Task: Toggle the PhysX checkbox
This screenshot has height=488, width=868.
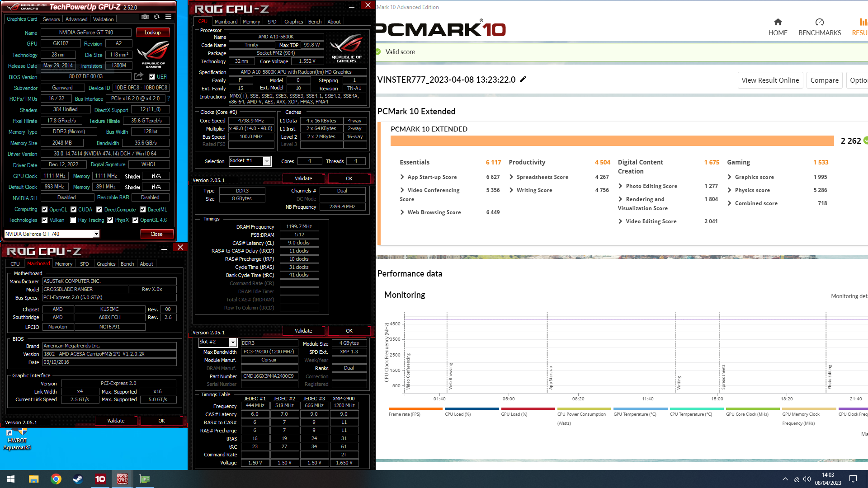Action: (110, 220)
